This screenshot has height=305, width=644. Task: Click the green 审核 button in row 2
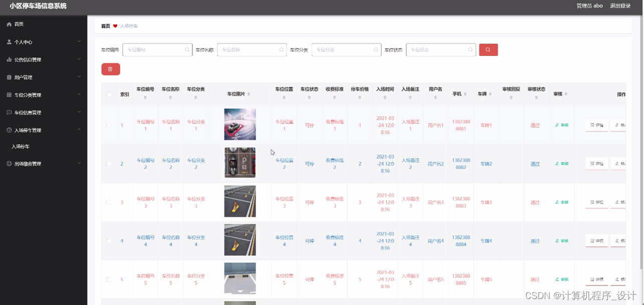coord(562,164)
